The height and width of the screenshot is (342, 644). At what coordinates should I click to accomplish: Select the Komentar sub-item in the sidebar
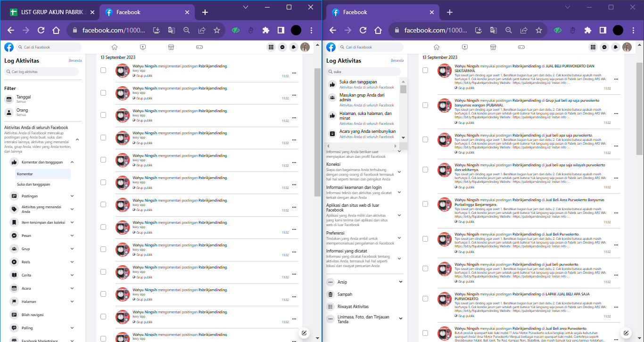click(x=42, y=174)
